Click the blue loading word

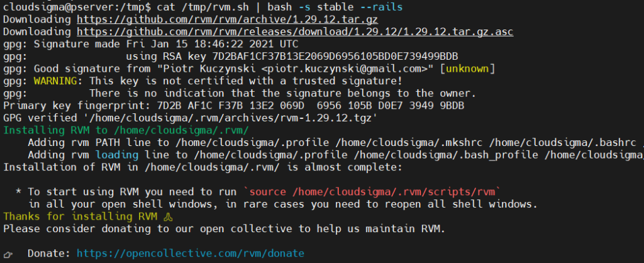click(x=117, y=155)
